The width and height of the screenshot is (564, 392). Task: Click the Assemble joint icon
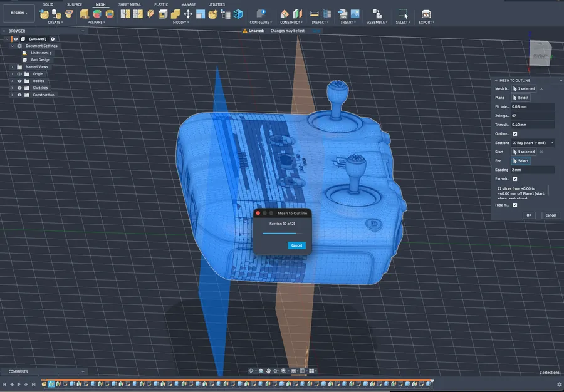coord(377,14)
